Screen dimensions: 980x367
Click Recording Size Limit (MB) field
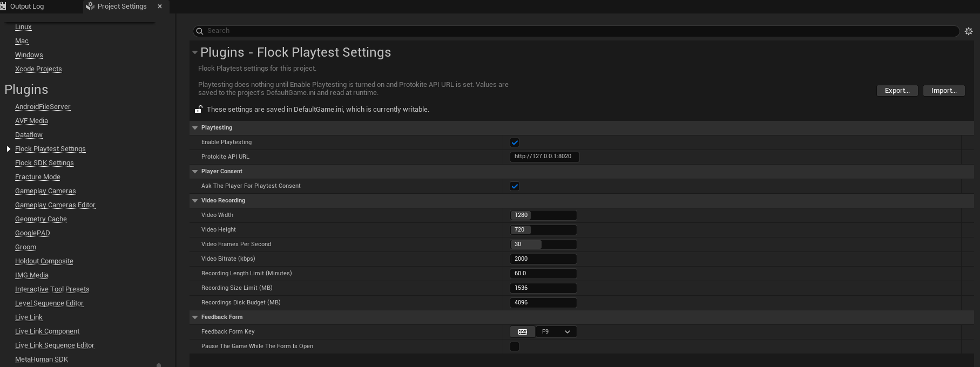[x=544, y=288]
